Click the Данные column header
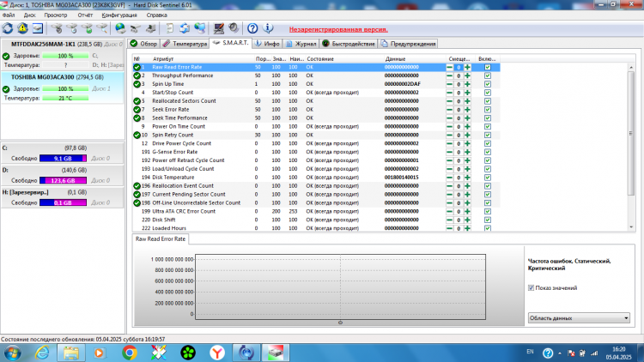 (396, 58)
